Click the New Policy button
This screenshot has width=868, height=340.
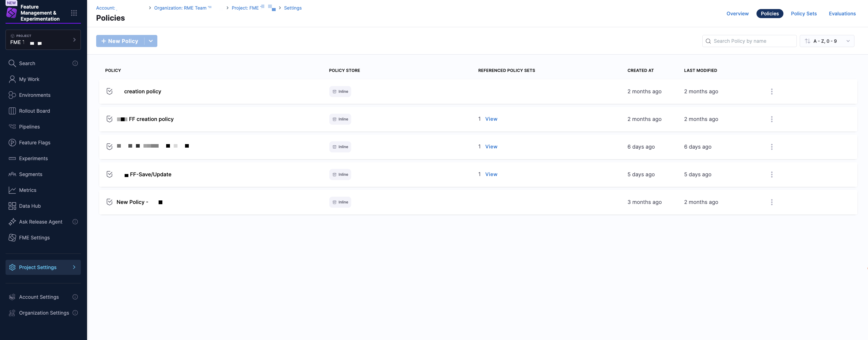click(120, 41)
